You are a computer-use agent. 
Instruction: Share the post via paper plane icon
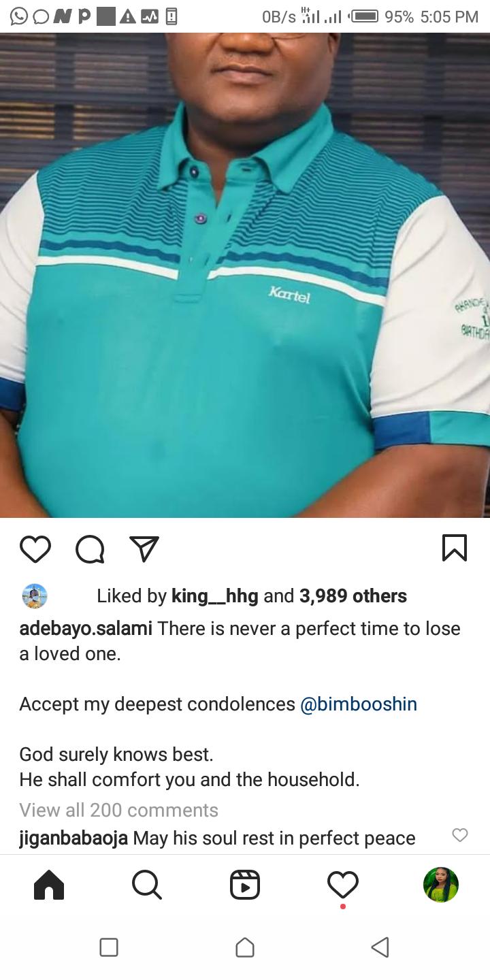coord(144,549)
